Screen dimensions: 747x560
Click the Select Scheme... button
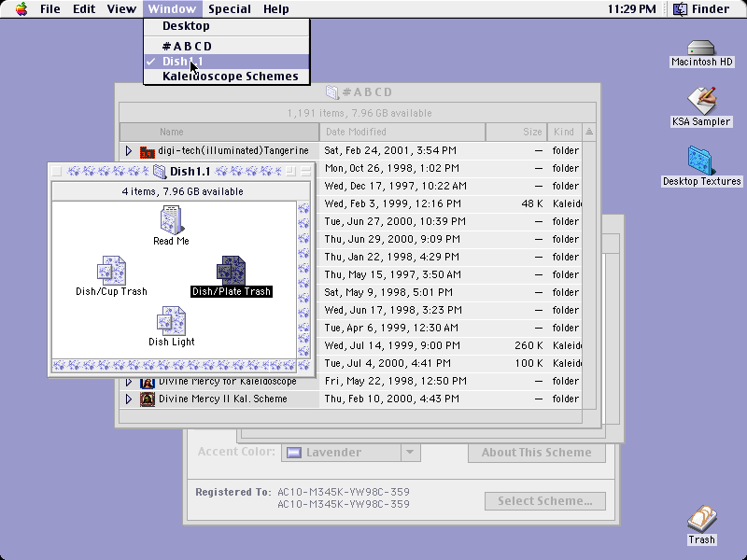pyautogui.click(x=545, y=501)
